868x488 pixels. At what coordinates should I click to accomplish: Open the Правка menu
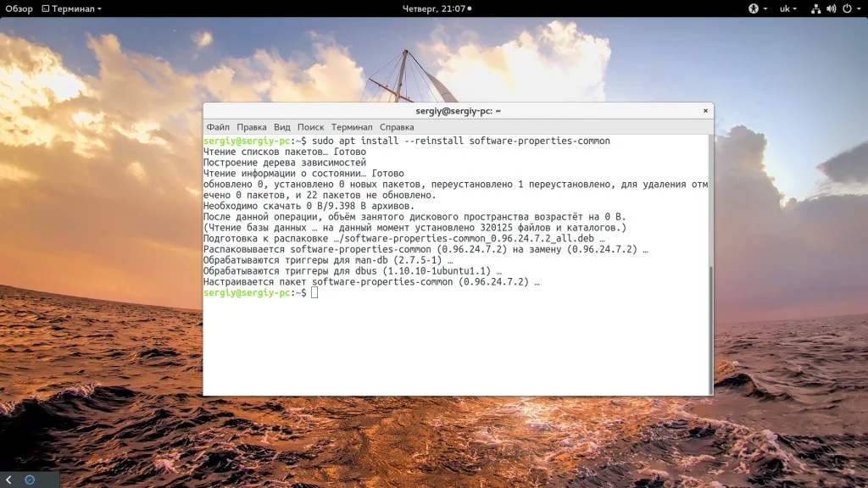[x=251, y=127]
